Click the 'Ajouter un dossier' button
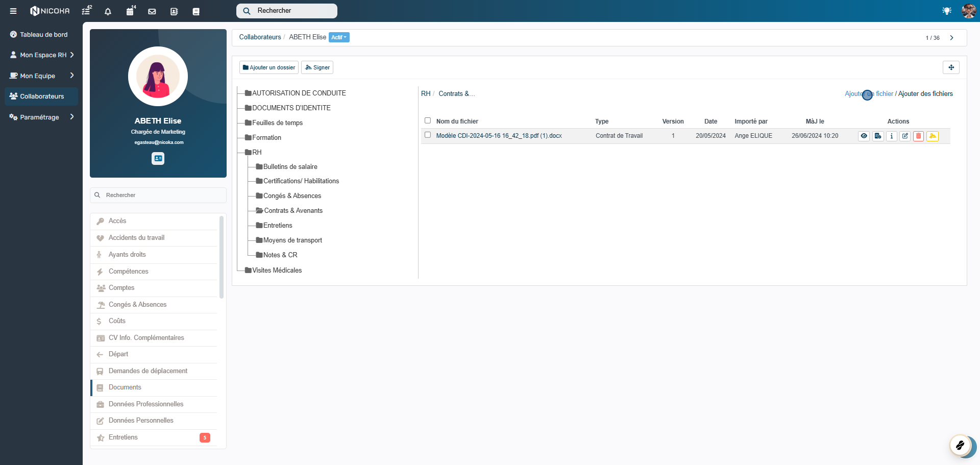This screenshot has width=980, height=465. pyautogui.click(x=269, y=67)
